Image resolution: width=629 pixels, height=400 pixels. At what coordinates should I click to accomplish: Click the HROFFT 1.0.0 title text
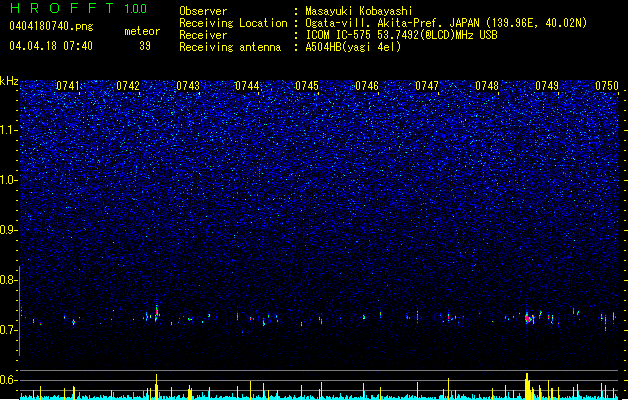tap(78, 8)
